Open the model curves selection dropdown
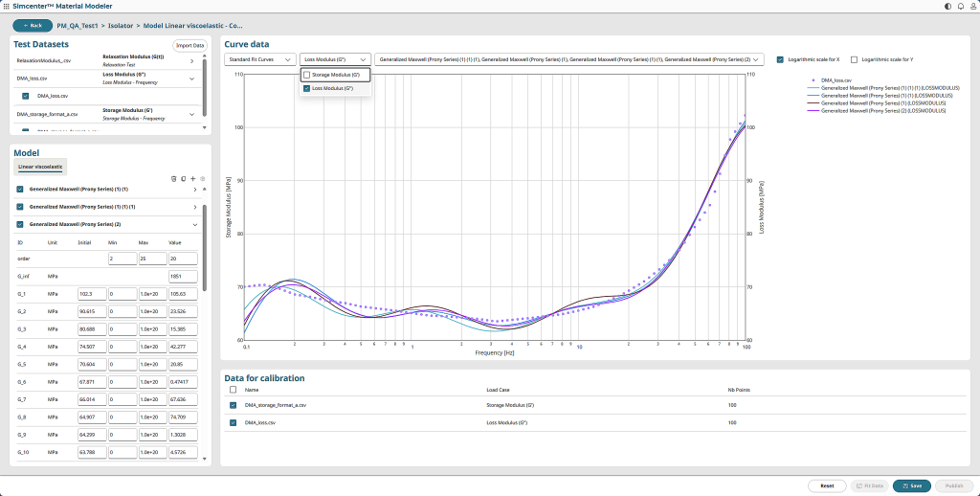The width and height of the screenshot is (980, 496). pyautogui.click(x=569, y=59)
